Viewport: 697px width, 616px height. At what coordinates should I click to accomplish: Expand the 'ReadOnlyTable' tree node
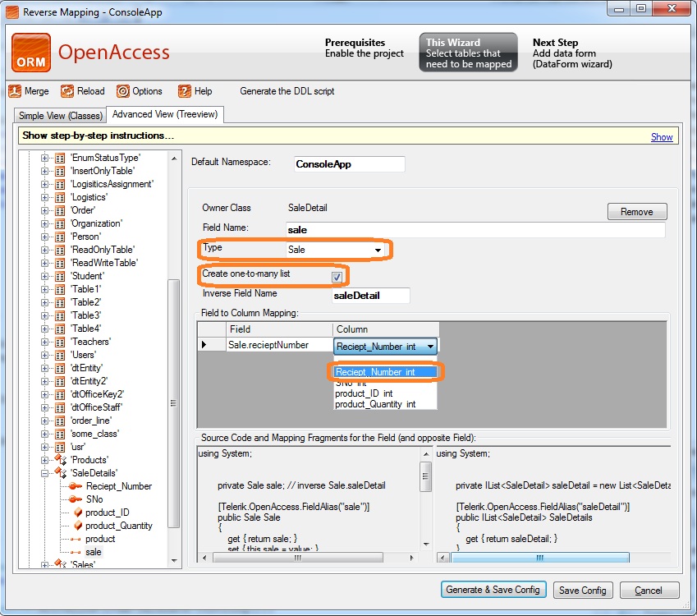(44, 250)
